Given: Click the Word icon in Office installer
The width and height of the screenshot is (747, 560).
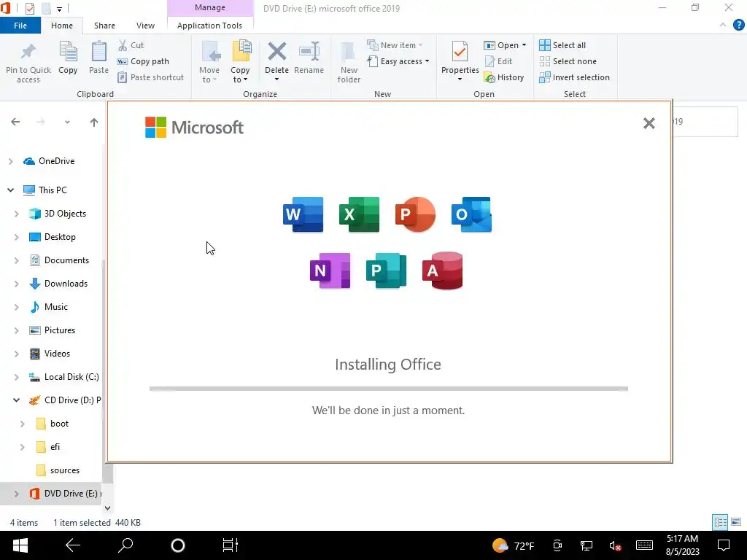Looking at the screenshot, I should click(x=303, y=214).
